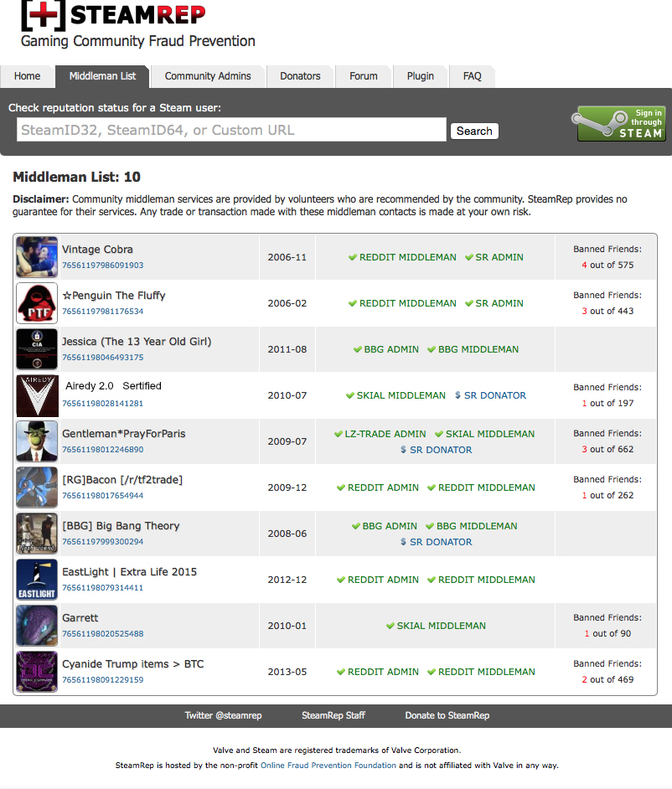This screenshot has width=672, height=789.
Task: Select the Middleman List tab
Action: click(x=103, y=76)
